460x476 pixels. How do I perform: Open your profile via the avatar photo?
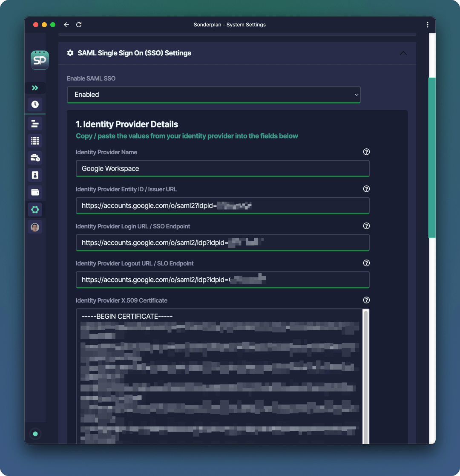coord(35,226)
